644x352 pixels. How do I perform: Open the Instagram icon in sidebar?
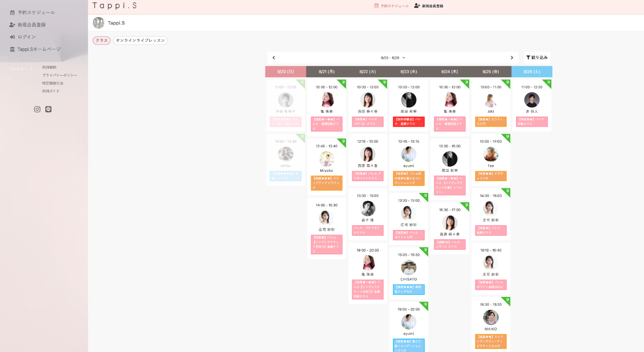point(37,109)
